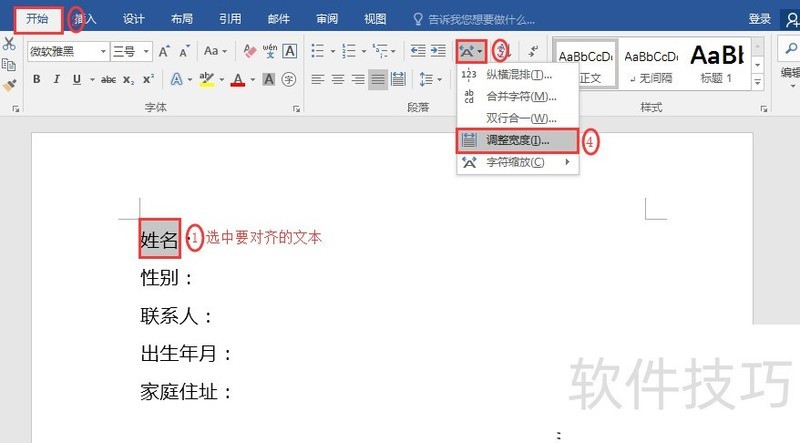Increase font size with the enlarge-A icon

[x=164, y=51]
